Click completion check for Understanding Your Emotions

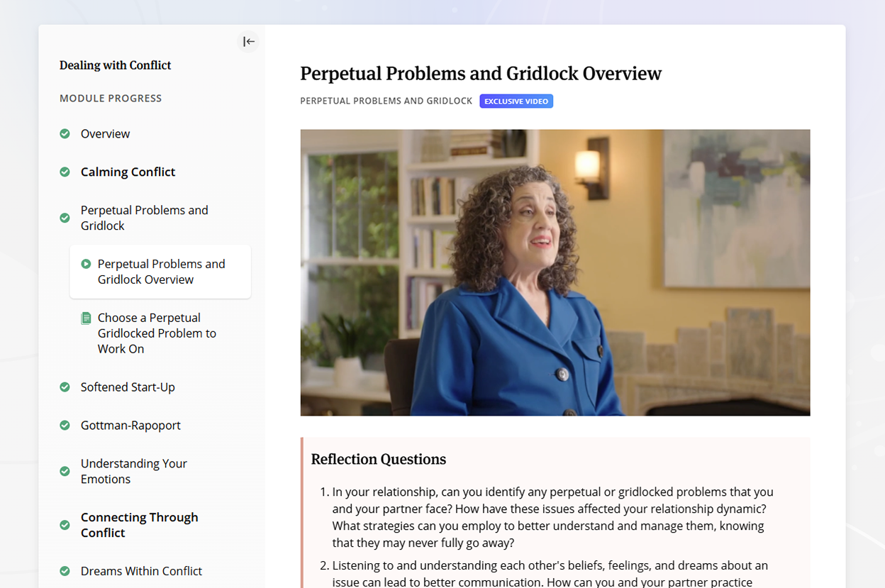click(x=65, y=472)
